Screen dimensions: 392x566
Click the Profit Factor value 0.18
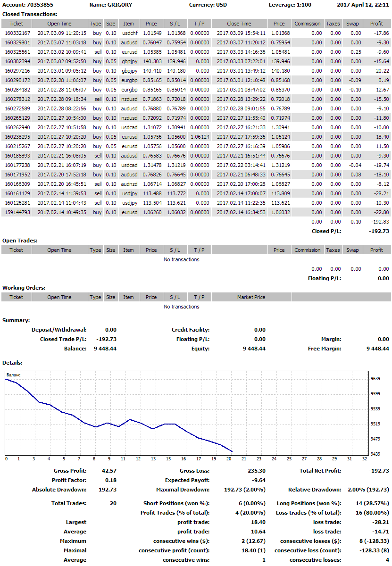pyautogui.click(x=109, y=480)
